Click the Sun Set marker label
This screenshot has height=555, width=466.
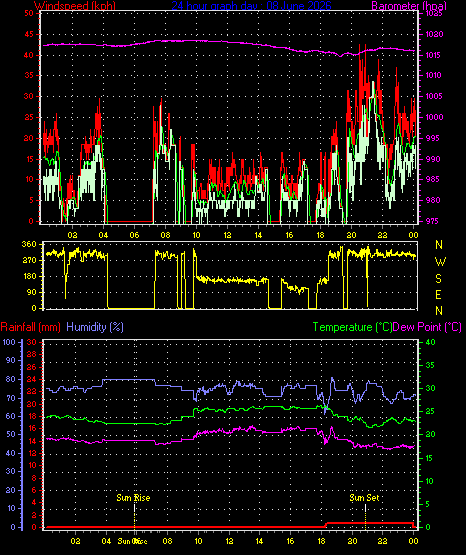364,498
